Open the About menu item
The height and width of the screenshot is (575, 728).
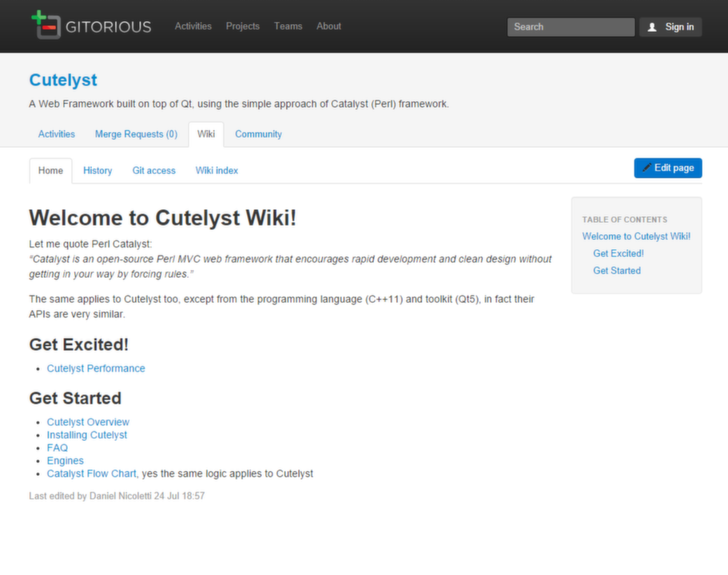(x=328, y=26)
